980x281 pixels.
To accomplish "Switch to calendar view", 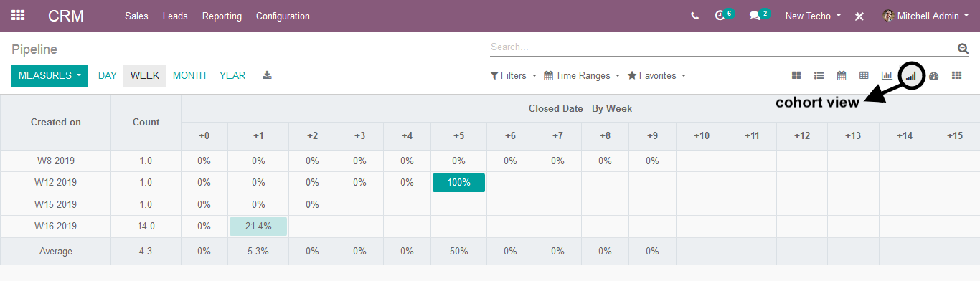I will click(842, 75).
